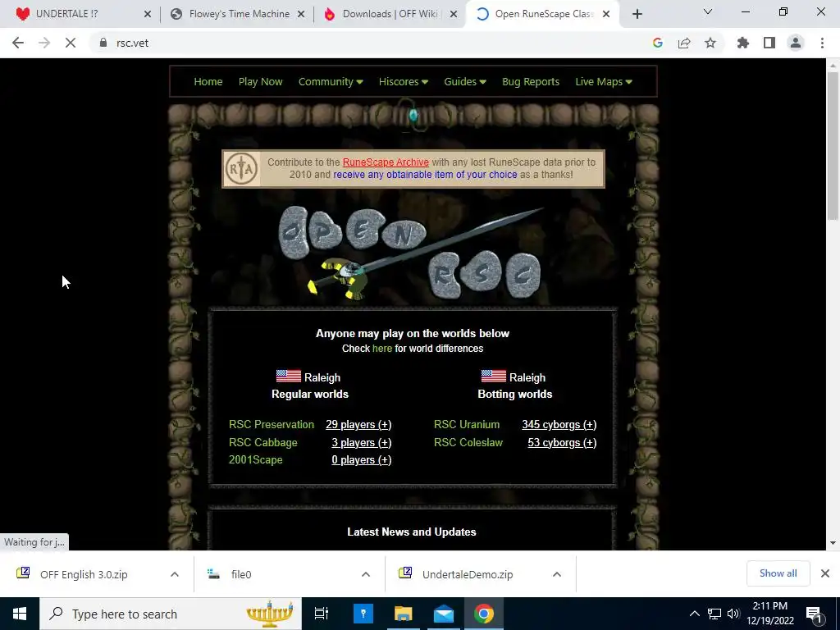The image size is (840, 630).
Task: Expand the Hiscores dropdown menu
Action: 404,81
